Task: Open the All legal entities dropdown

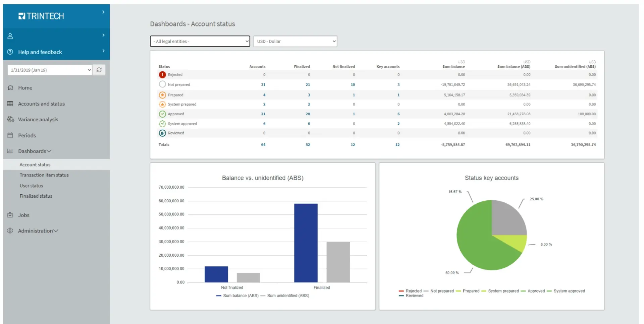Action: tap(200, 41)
